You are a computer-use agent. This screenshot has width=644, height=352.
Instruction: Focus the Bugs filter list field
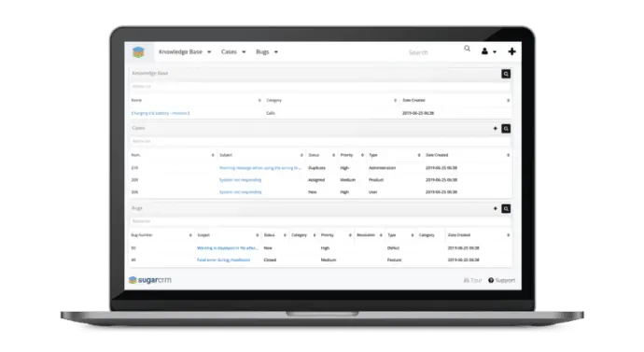point(320,221)
